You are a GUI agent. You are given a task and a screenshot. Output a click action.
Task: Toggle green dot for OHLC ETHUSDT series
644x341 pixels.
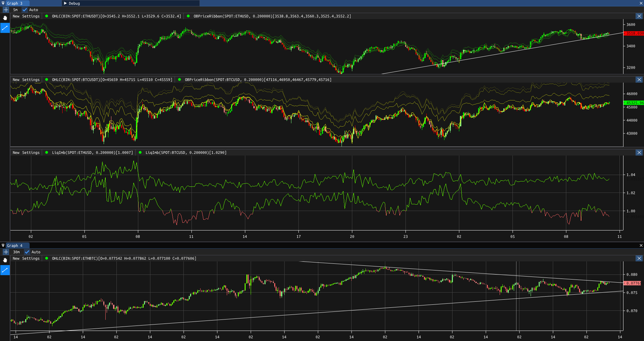click(47, 16)
